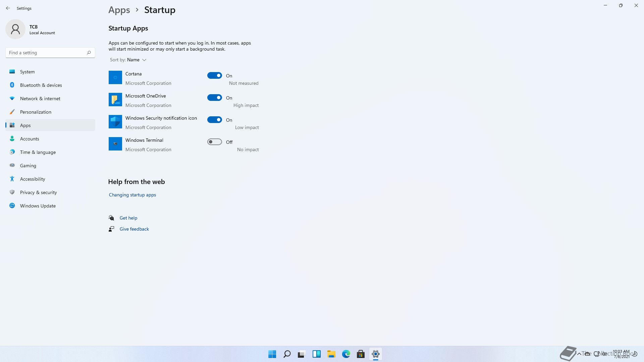Enable Windows Terminal at startup
This screenshot has height=362, width=644.
pos(215,142)
